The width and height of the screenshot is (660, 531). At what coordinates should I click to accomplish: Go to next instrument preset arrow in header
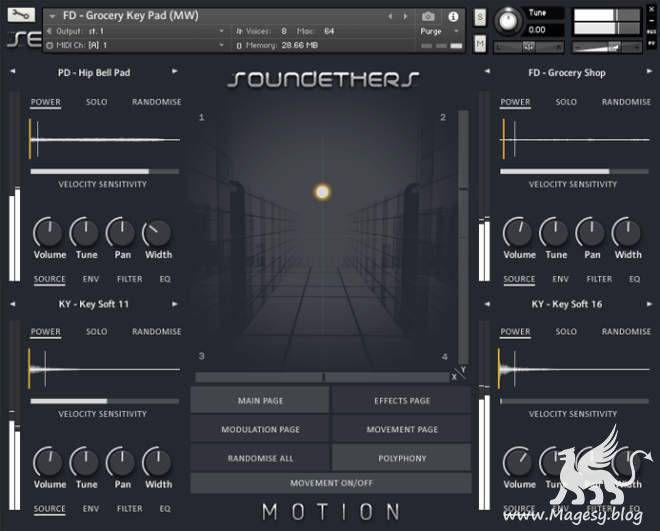[x=405, y=16]
